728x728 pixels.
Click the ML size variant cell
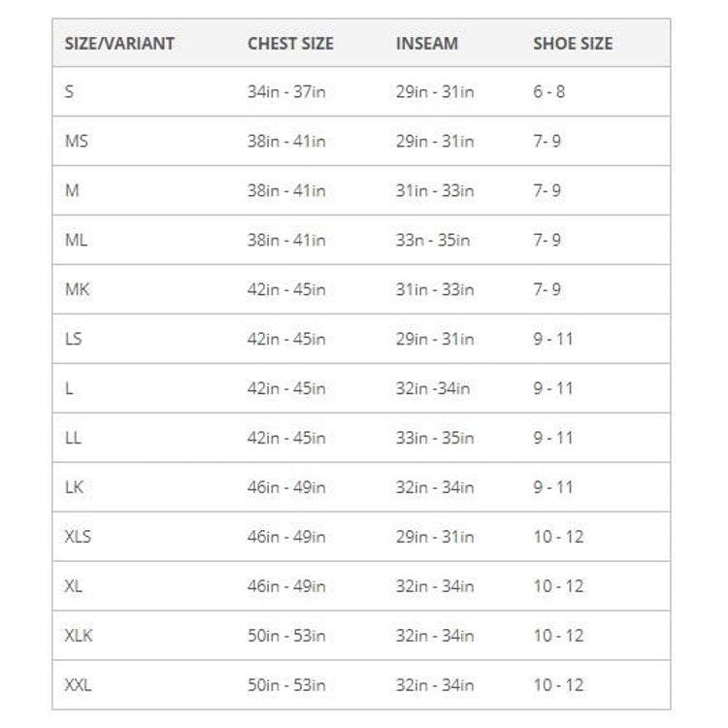(x=76, y=240)
